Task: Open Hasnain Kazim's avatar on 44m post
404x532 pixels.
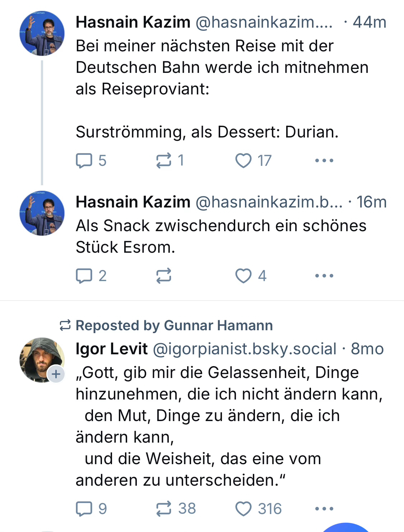Action: coord(42,33)
